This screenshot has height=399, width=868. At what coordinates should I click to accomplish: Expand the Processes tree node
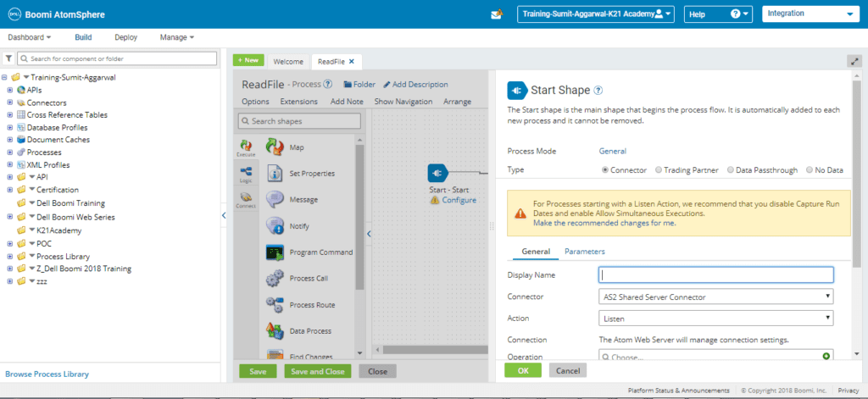(10, 152)
